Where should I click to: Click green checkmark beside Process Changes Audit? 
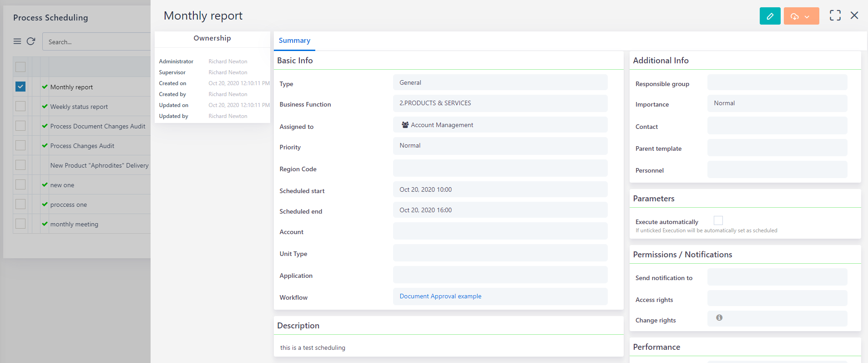point(45,145)
